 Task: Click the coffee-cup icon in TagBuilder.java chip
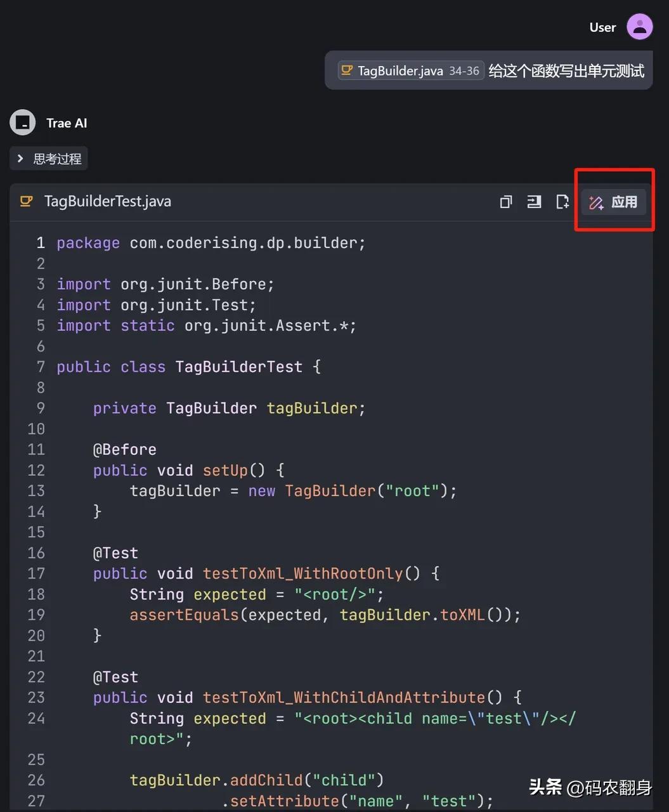pos(346,70)
